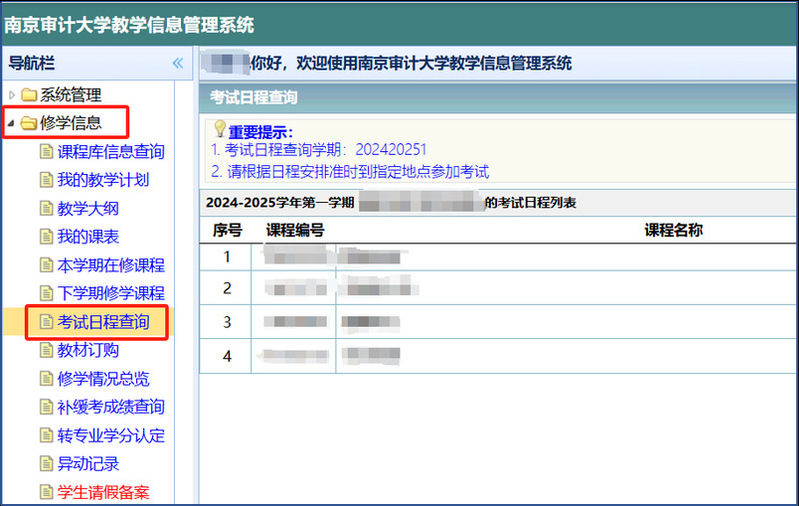The width and height of the screenshot is (799, 506).
Task: Open 本学期在修课程 list
Action: click(110, 265)
